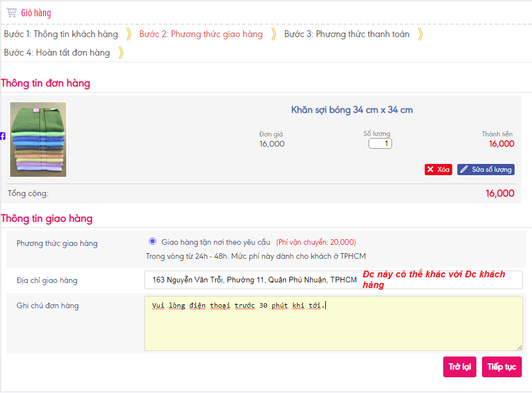Click the Số lượng quantity field
The width and height of the screenshot is (532, 393).
380,144
